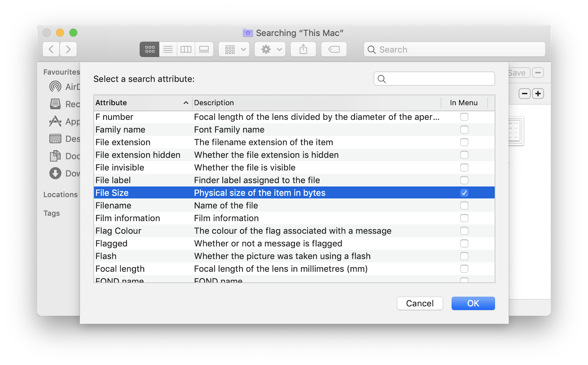The height and width of the screenshot is (365, 588).
Task: Click the Share toolbar icon
Action: [x=303, y=50]
